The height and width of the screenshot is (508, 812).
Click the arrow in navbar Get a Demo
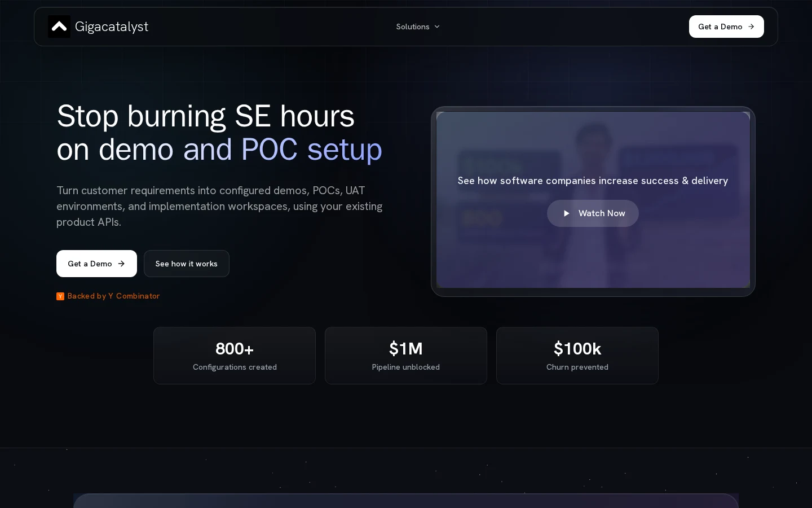751,27
